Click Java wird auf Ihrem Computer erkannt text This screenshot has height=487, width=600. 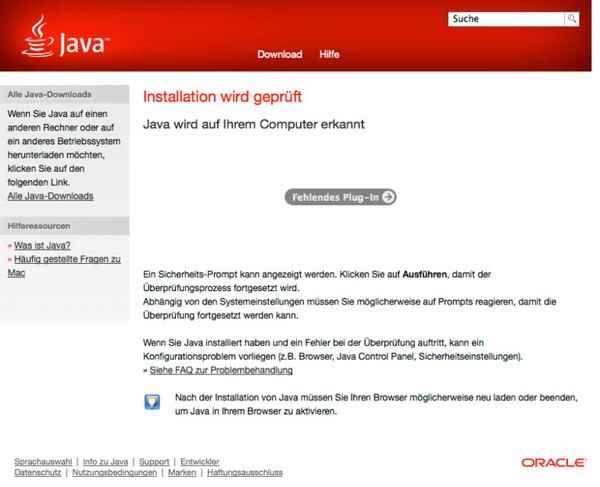click(x=254, y=124)
